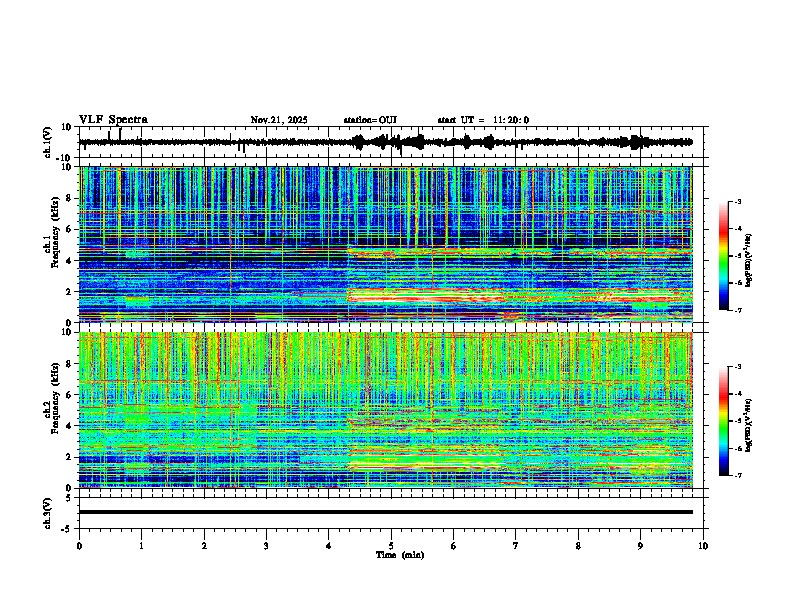Image resolution: width=792 pixels, height=612 pixels.
Task: Click the ch.2 colorbar log(PSD) label
Action: [x=749, y=425]
